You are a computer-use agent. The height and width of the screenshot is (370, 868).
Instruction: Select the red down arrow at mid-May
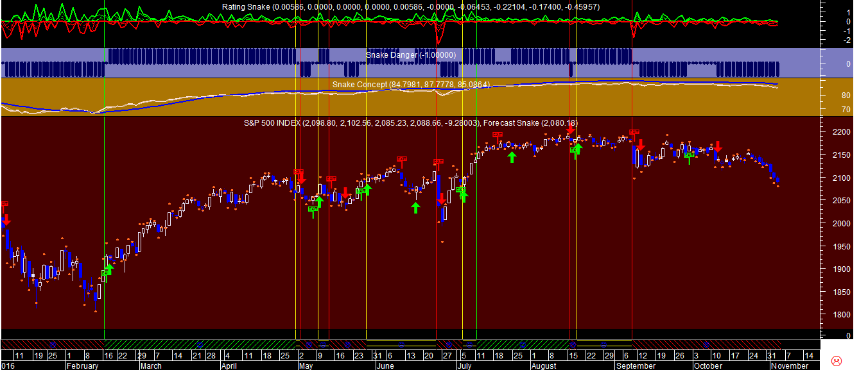pos(345,193)
